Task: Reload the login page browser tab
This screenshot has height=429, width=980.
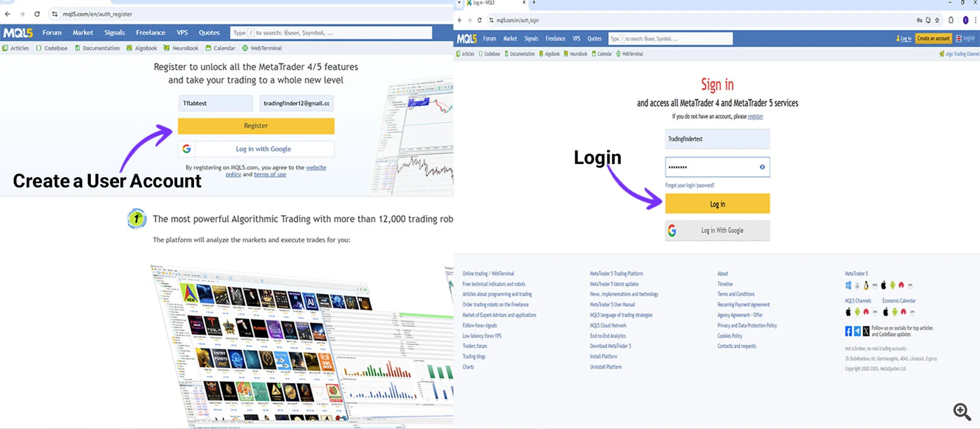Action: point(480,20)
